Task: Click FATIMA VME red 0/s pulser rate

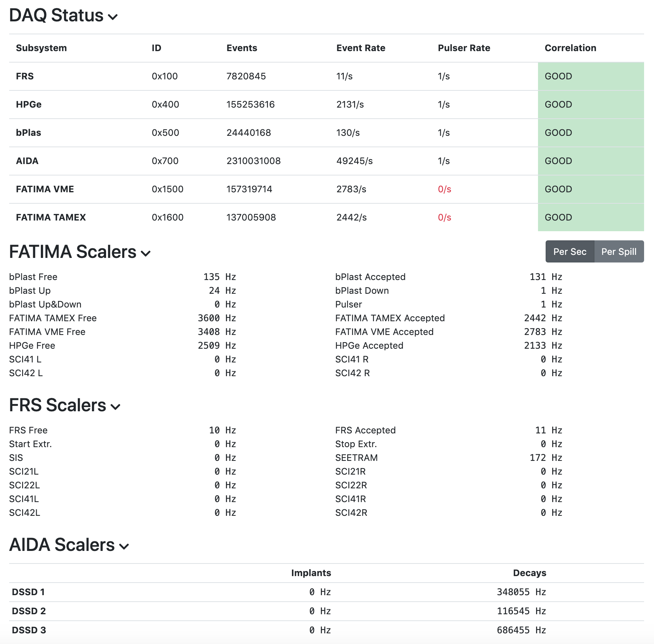Action: [444, 189]
